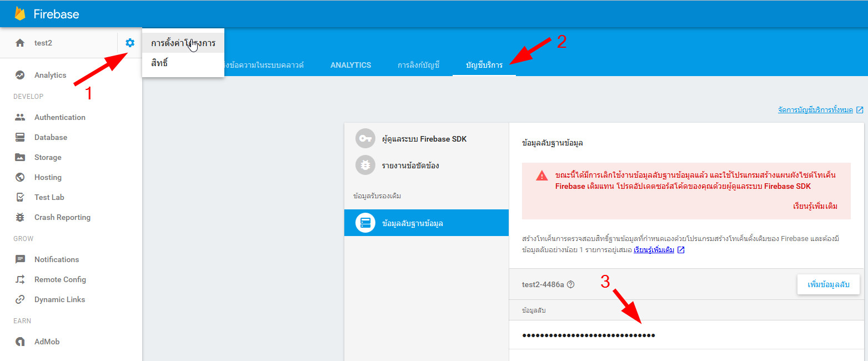Click the test2 project name
Image resolution: width=868 pixels, height=361 pixels.
click(x=43, y=43)
